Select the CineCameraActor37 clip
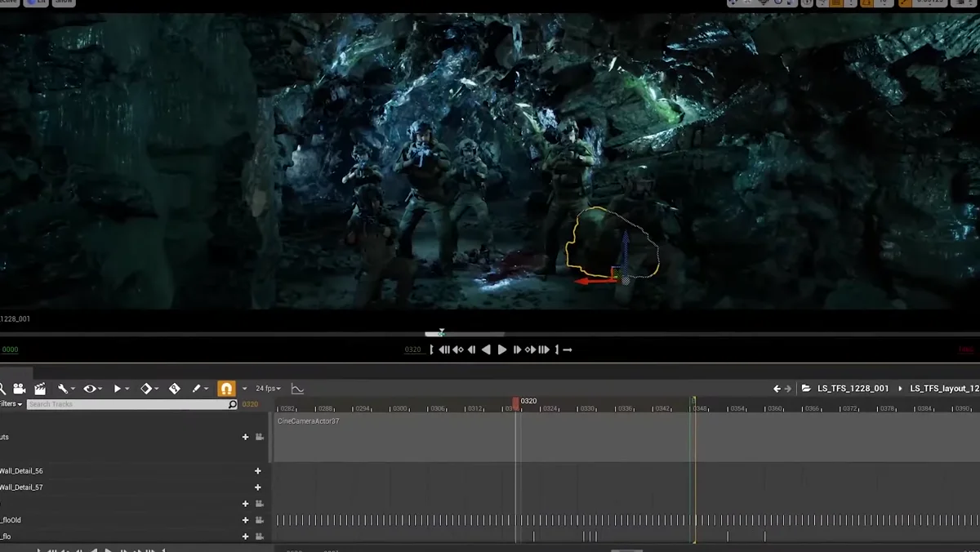Screen dimensions: 980x552 pyautogui.click(x=626, y=437)
